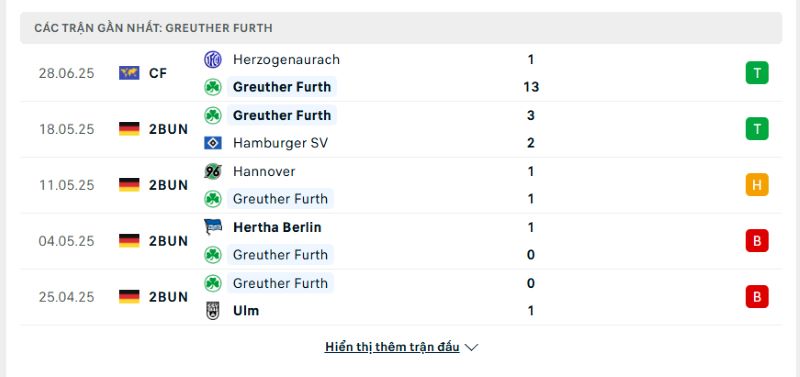The width and height of the screenshot is (800, 377).
Task: Click the Hamburger SV club crest
Action: click(213, 143)
